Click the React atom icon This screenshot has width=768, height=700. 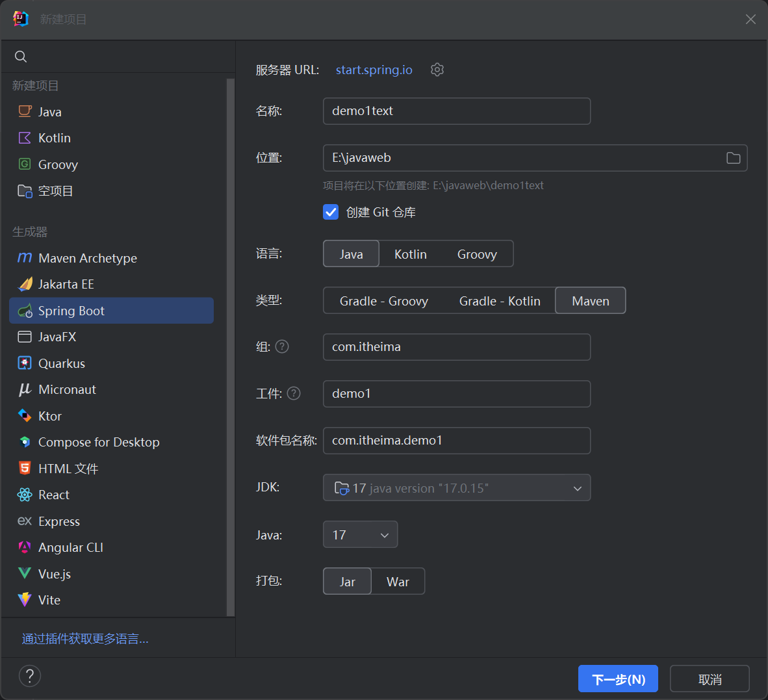25,495
